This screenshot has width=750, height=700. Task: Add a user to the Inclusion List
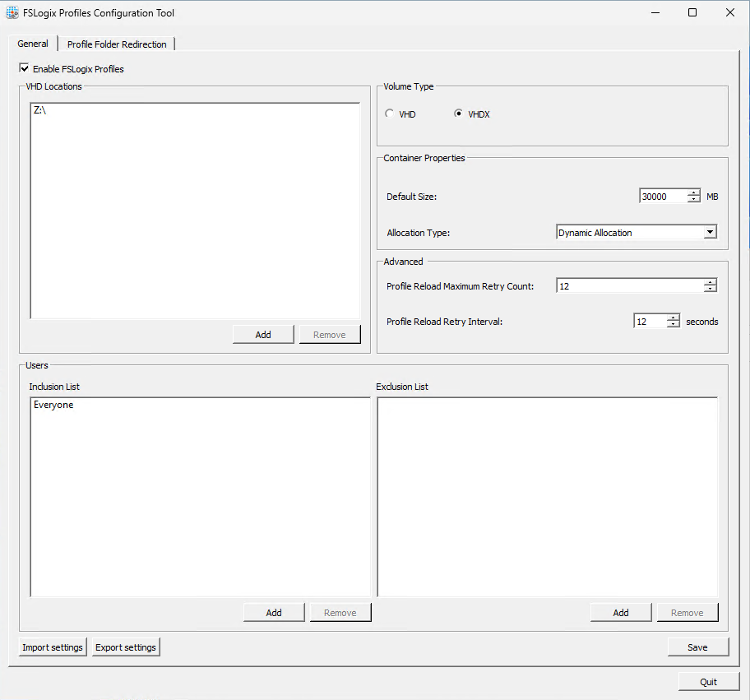[x=274, y=613]
